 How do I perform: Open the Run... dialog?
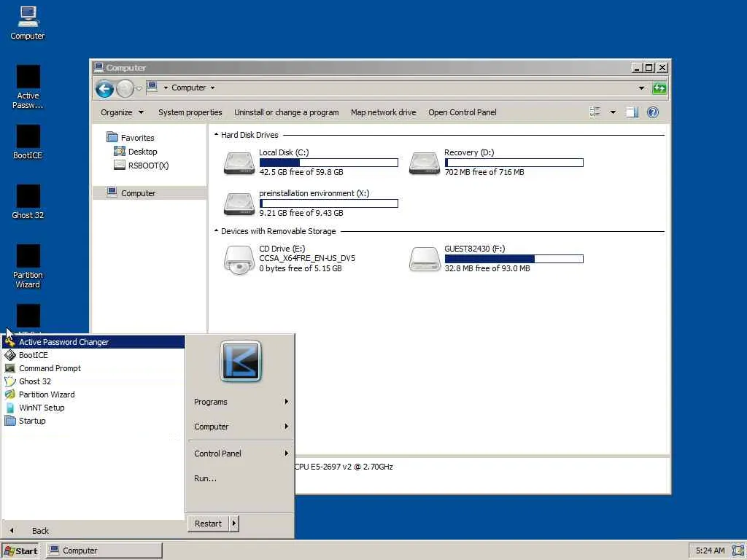point(241,478)
